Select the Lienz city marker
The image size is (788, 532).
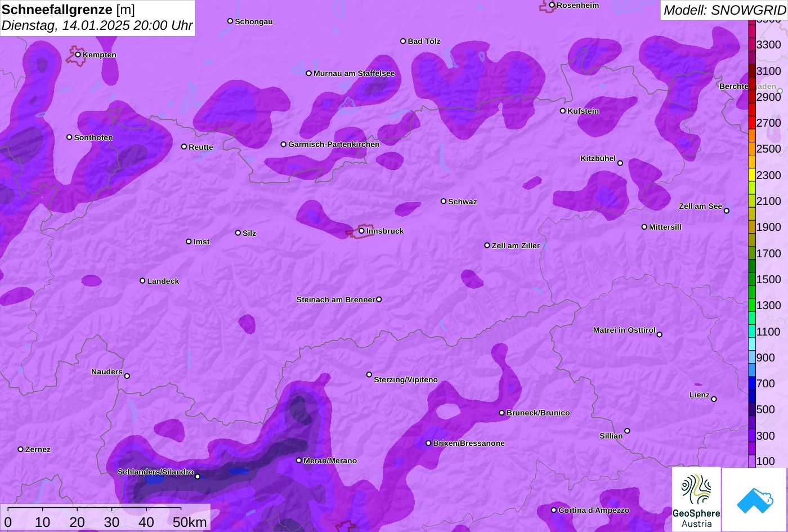714,399
